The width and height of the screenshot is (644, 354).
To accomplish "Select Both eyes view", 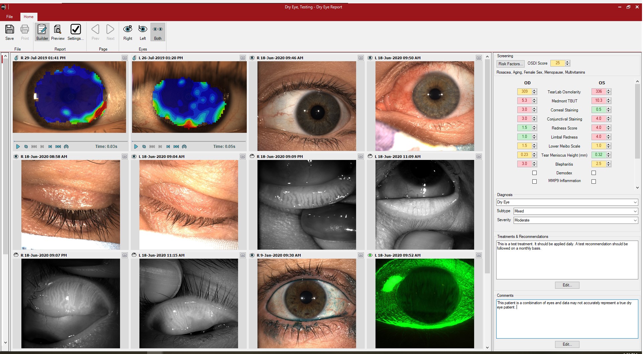I will click(158, 32).
